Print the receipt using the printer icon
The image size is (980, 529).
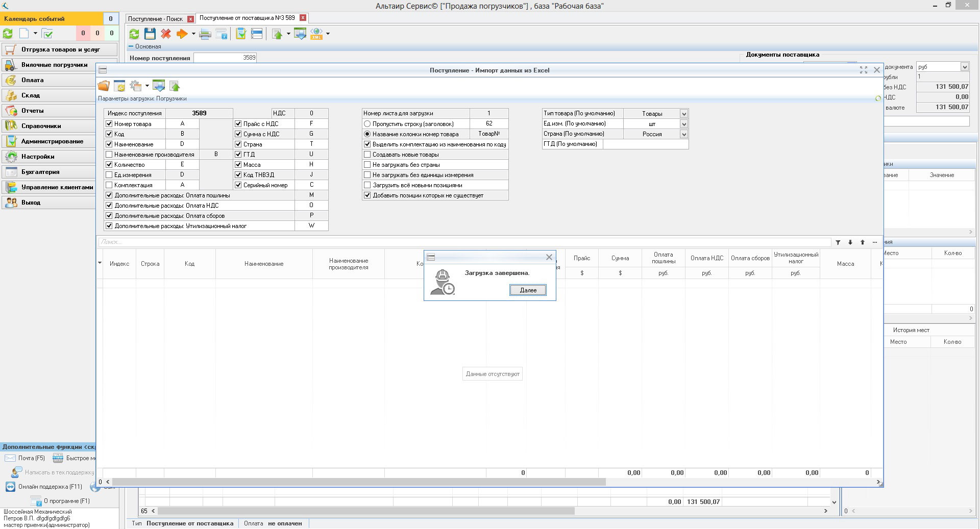(x=205, y=34)
